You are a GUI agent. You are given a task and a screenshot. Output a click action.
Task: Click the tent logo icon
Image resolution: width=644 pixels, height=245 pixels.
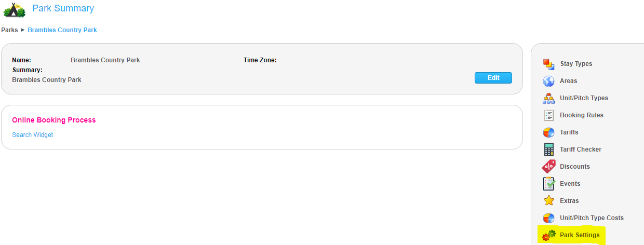tap(14, 9)
